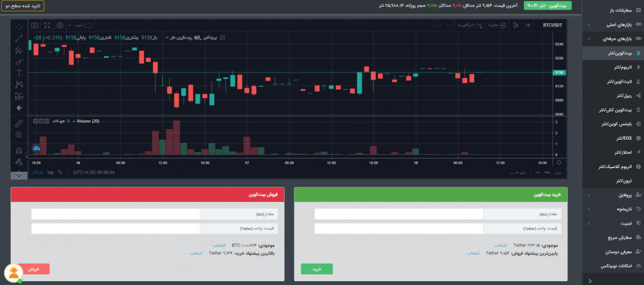Select the pitchfork drawing tool
The image size is (644, 285).
click(x=19, y=50)
